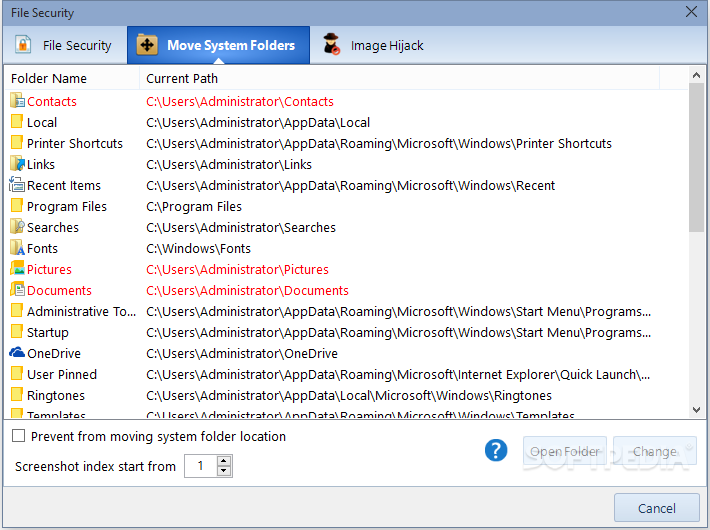Increase the screenshot index value
Viewport: 710px width, 530px height.
coord(224,461)
